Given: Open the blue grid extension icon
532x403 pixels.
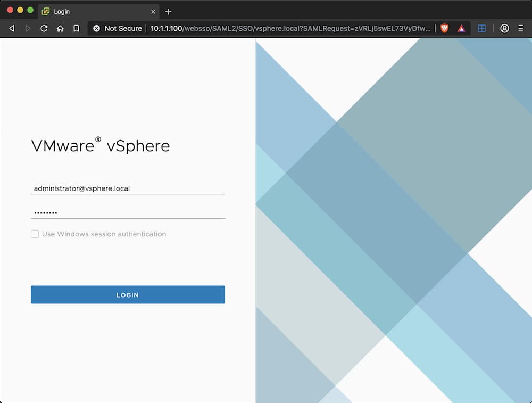Looking at the screenshot, I should click(x=482, y=29).
